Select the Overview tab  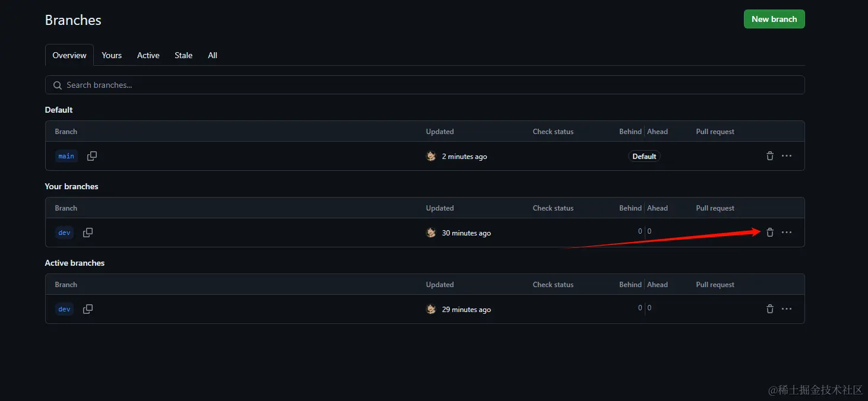(69, 55)
